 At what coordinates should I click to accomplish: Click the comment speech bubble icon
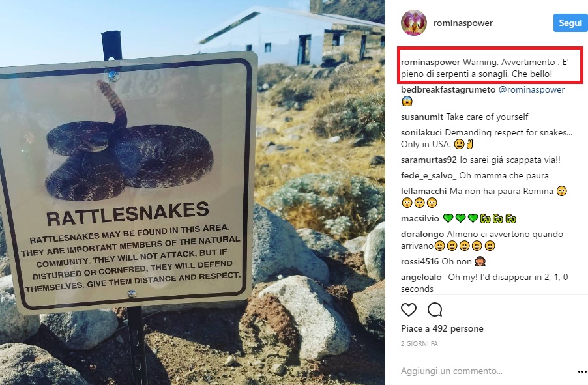click(435, 309)
